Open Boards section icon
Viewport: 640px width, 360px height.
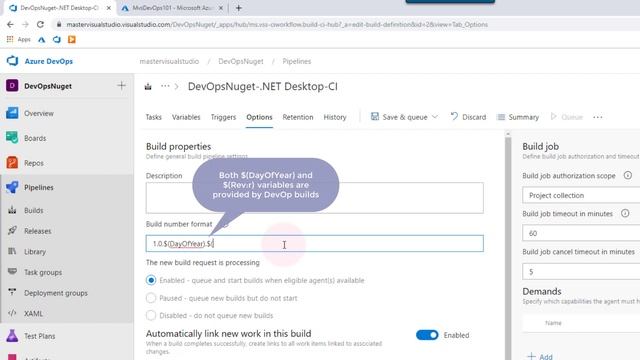point(12,138)
